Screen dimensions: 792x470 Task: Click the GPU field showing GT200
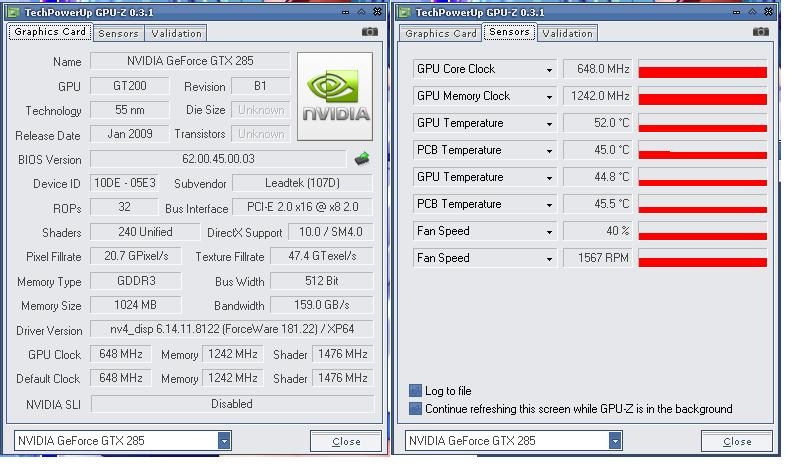130,86
